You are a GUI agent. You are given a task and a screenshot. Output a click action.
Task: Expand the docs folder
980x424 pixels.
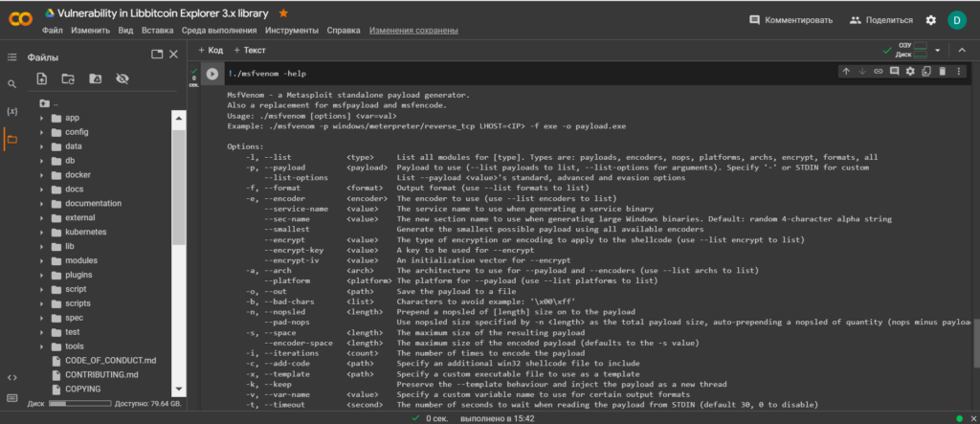click(x=42, y=189)
